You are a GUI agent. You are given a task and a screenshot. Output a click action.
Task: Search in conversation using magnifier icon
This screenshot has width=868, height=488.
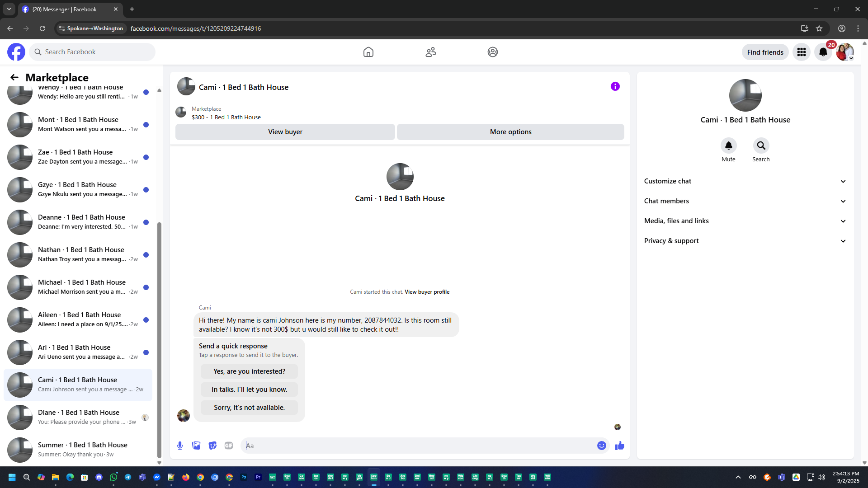(x=761, y=145)
